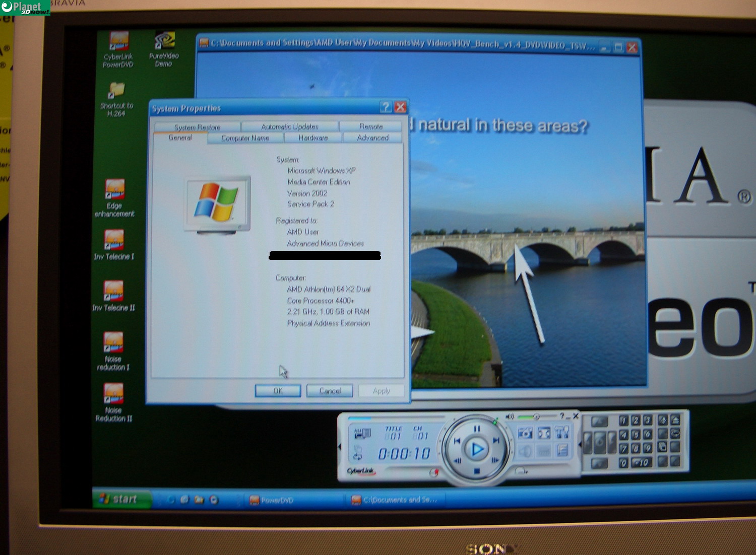The image size is (756, 555).
Task: Click the video window title bar path text
Action: 403,44
